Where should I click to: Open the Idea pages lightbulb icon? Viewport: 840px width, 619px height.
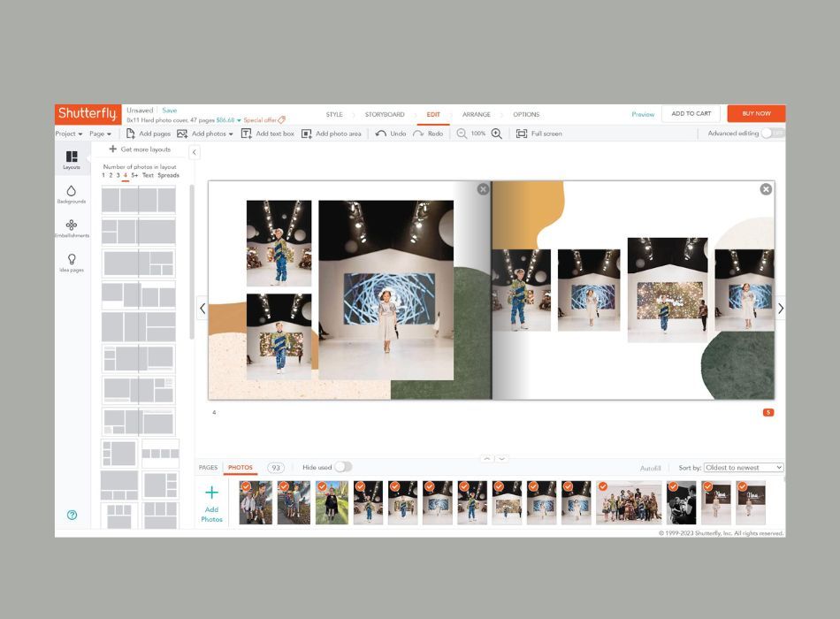(x=72, y=259)
